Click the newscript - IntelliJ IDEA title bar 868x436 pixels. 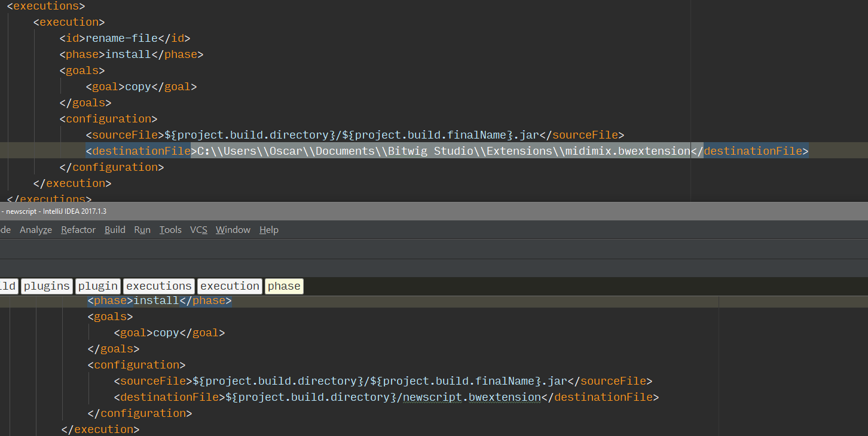pos(434,211)
